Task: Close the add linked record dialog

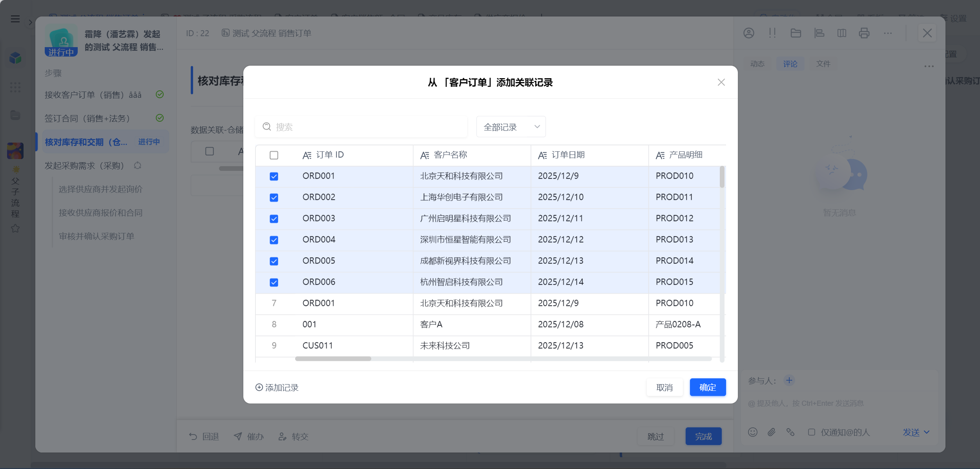Action: pos(721,82)
